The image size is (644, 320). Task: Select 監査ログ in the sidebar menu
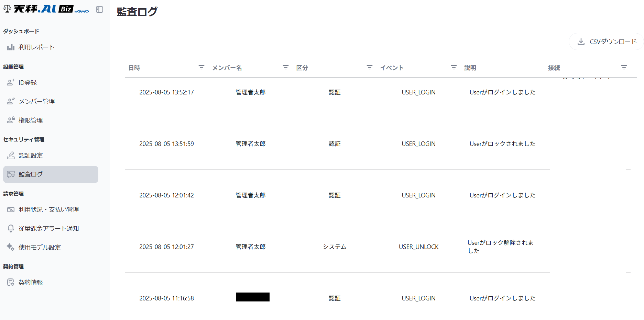[51, 174]
